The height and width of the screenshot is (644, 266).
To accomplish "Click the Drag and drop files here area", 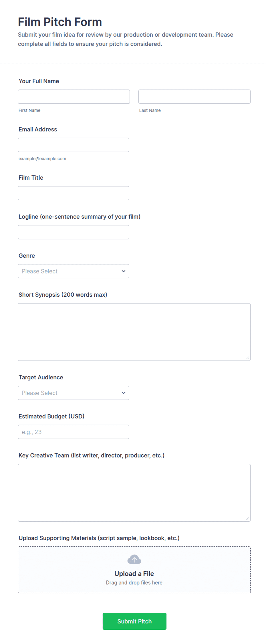I will (x=134, y=582).
